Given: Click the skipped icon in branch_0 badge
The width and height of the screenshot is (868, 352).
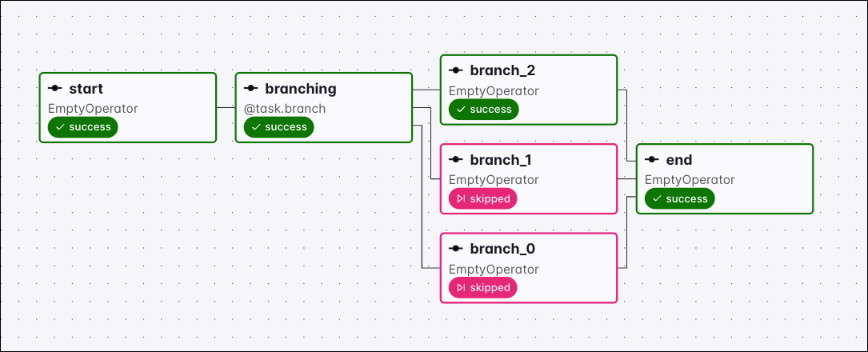Looking at the screenshot, I should (x=461, y=288).
